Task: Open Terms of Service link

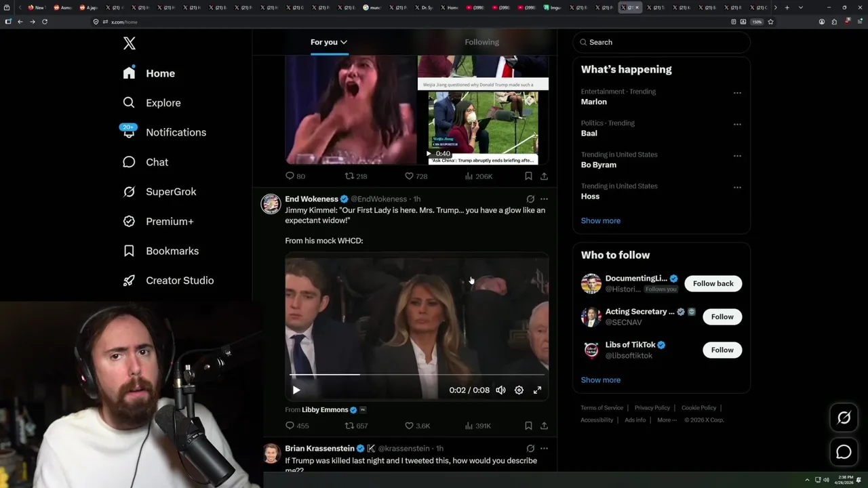Action: 601,408
